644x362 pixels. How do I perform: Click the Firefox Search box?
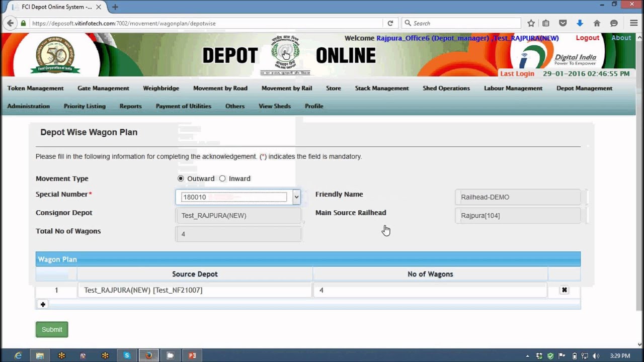pos(460,23)
